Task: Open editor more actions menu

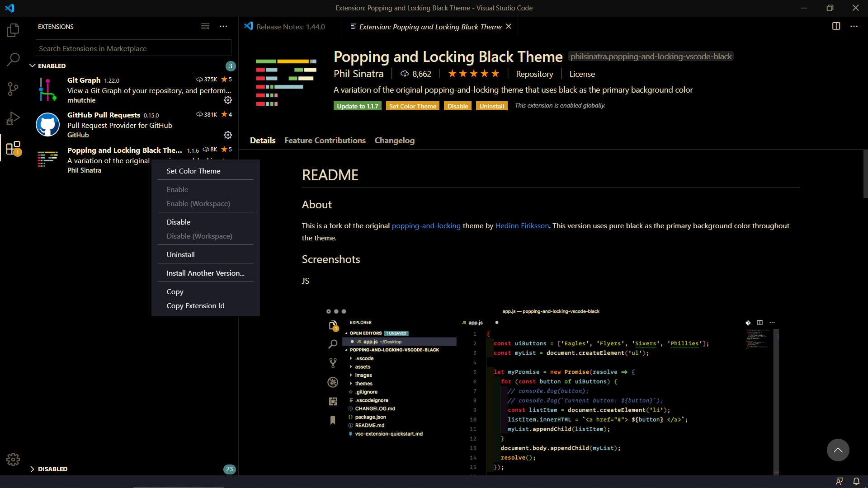Action: point(854,26)
